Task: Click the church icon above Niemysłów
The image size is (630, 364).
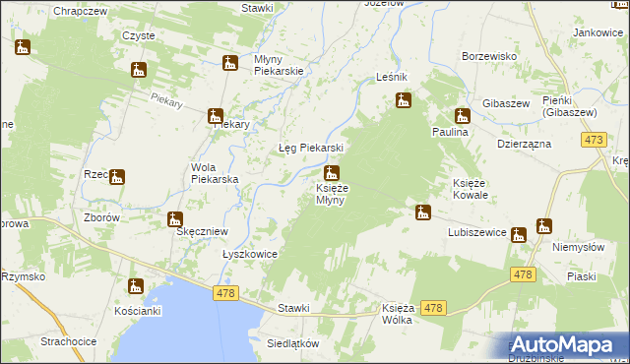Action: pyautogui.click(x=544, y=226)
